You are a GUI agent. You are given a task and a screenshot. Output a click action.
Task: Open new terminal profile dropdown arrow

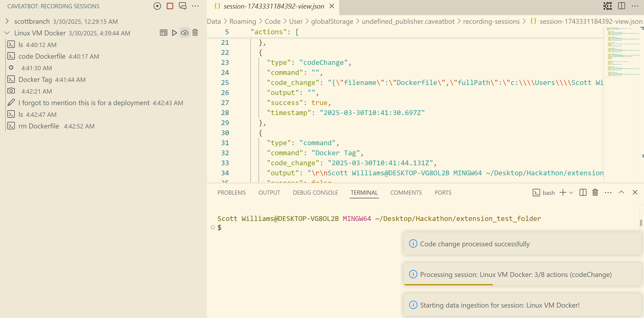571,193
